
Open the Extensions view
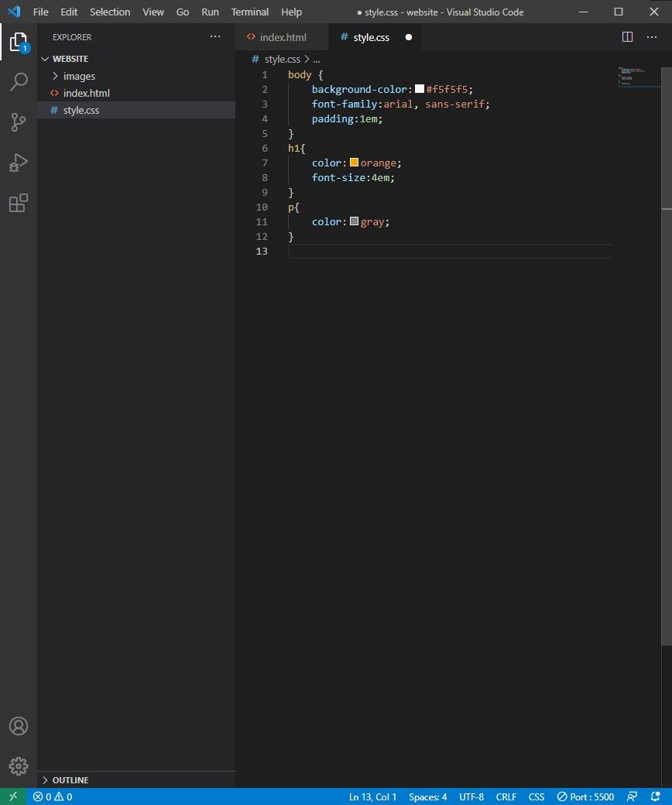(19, 203)
